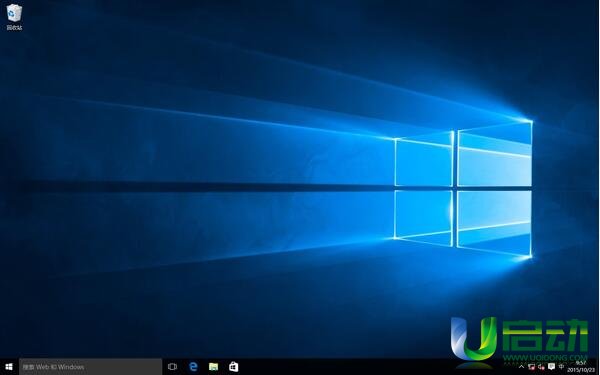Viewport: 600px width, 375px height.
Task: Open the network status tray icon
Action: pyautogui.click(x=532, y=367)
